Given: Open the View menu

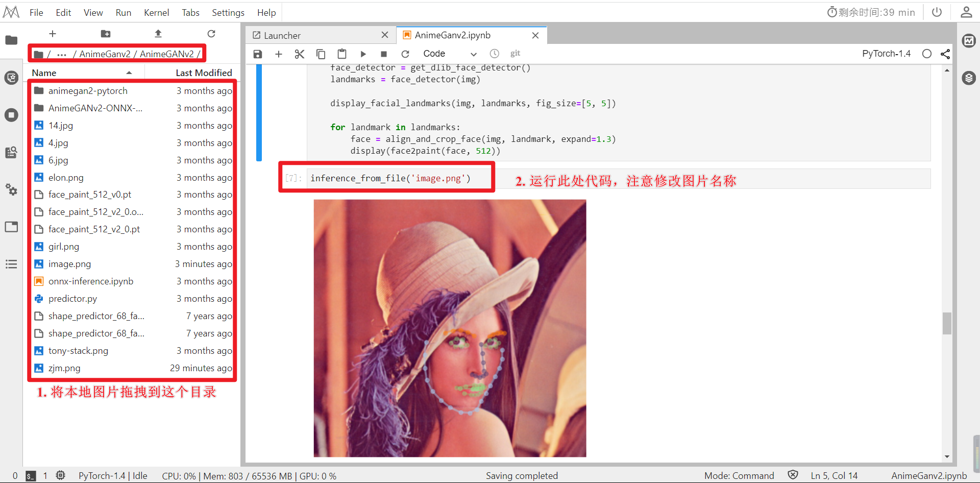Looking at the screenshot, I should coord(93,12).
